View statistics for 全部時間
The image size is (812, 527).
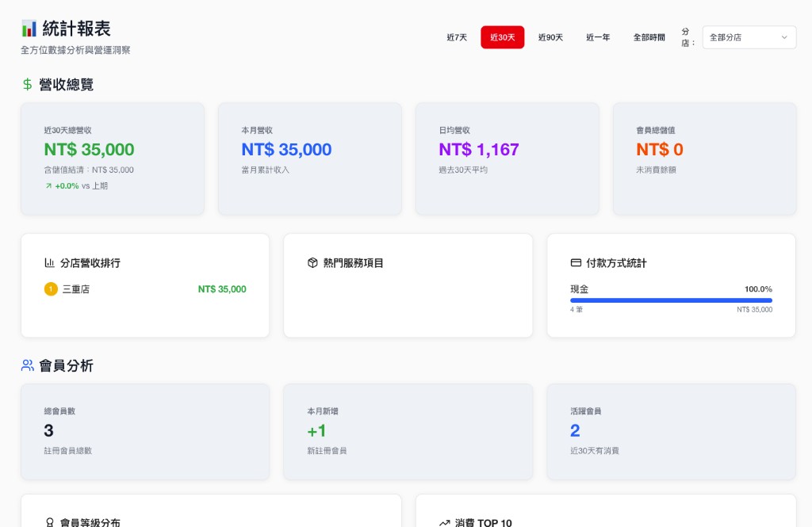click(649, 36)
